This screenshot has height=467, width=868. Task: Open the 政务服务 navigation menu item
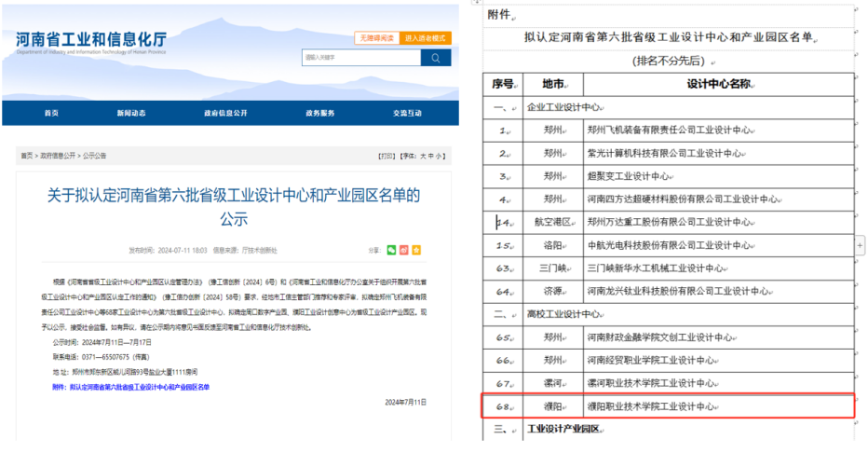[320, 113]
